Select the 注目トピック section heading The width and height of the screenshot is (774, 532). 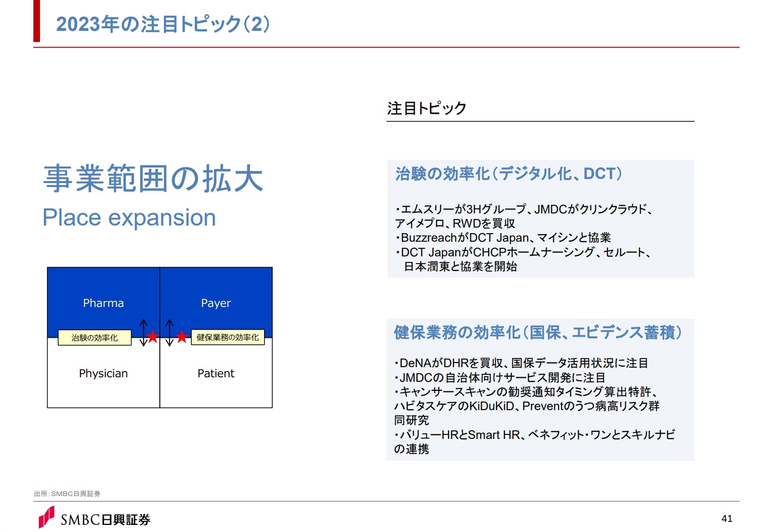point(426,108)
